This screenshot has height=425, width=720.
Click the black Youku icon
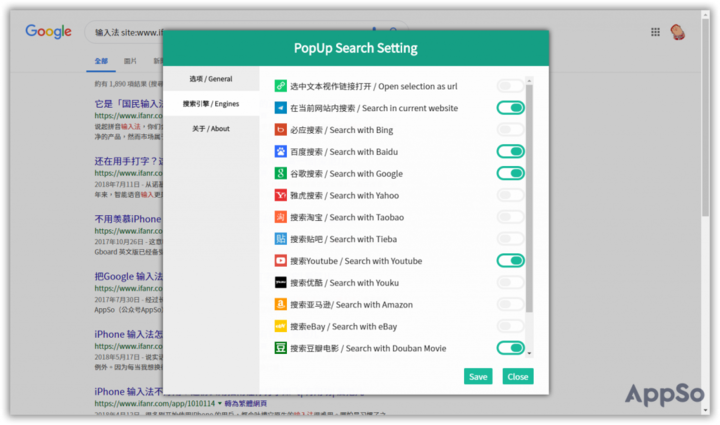tap(281, 282)
